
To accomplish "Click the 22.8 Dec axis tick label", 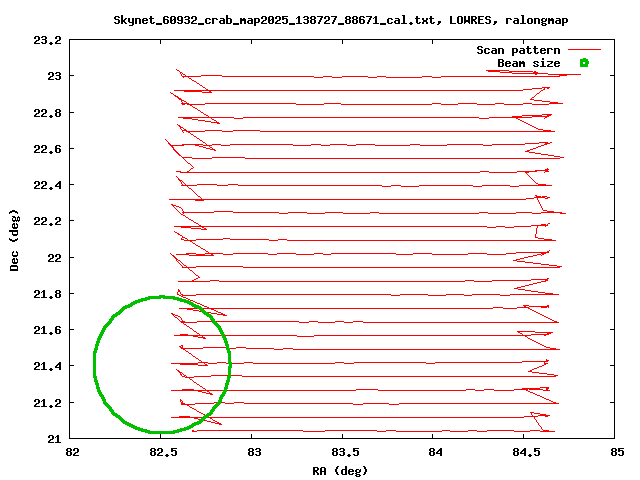I will [48, 113].
